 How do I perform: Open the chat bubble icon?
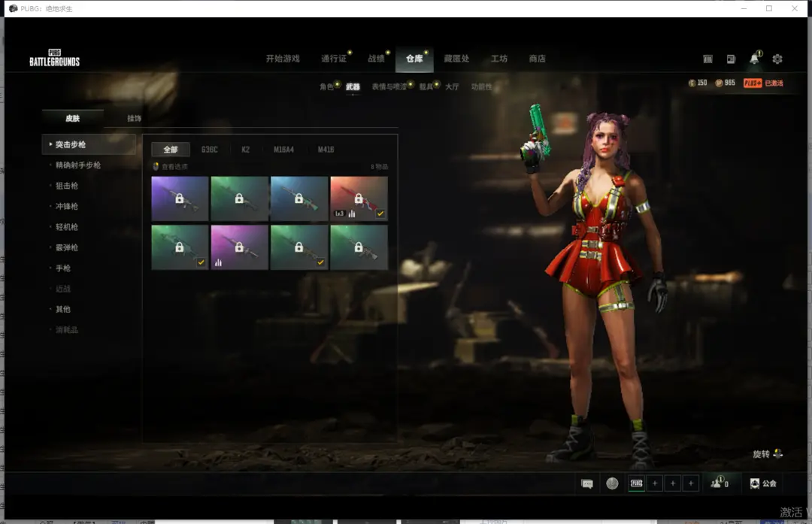point(587,483)
